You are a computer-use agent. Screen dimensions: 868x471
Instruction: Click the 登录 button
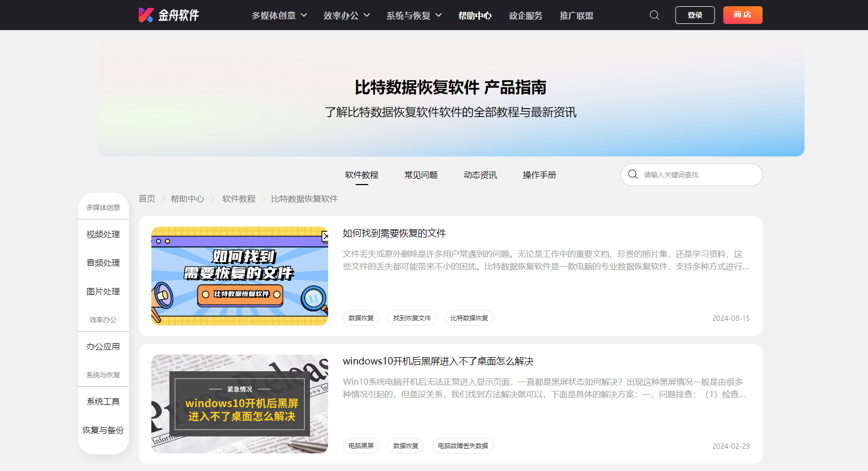[695, 15]
